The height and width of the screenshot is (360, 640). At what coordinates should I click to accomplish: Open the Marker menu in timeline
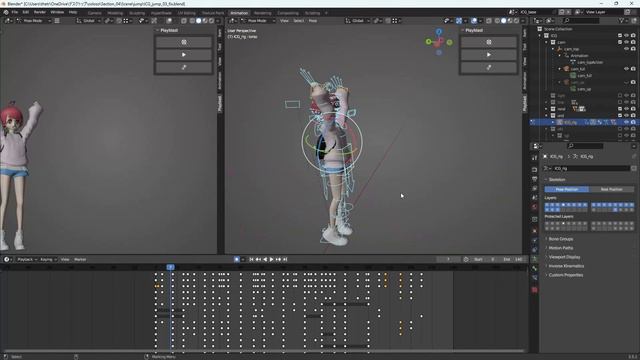click(80, 260)
